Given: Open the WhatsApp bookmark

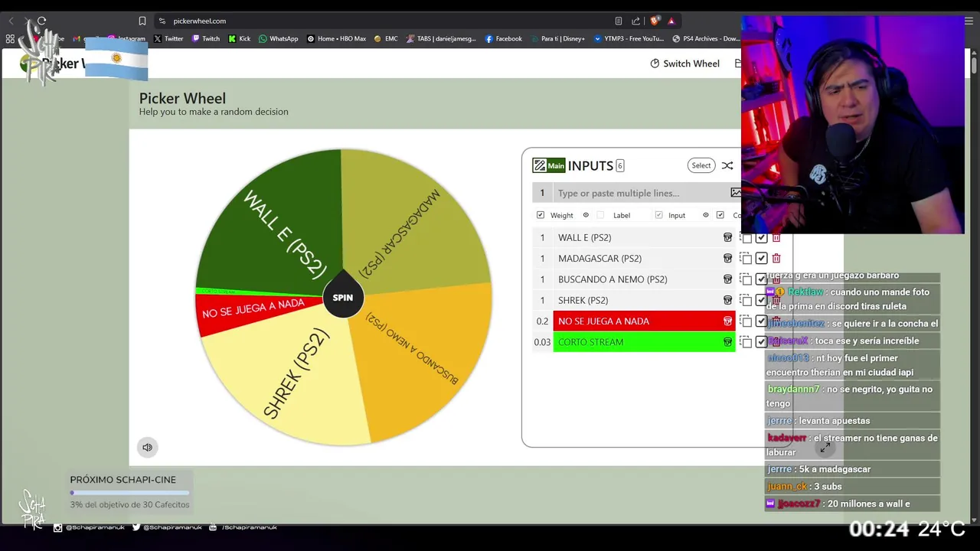Looking at the screenshot, I should pos(279,38).
